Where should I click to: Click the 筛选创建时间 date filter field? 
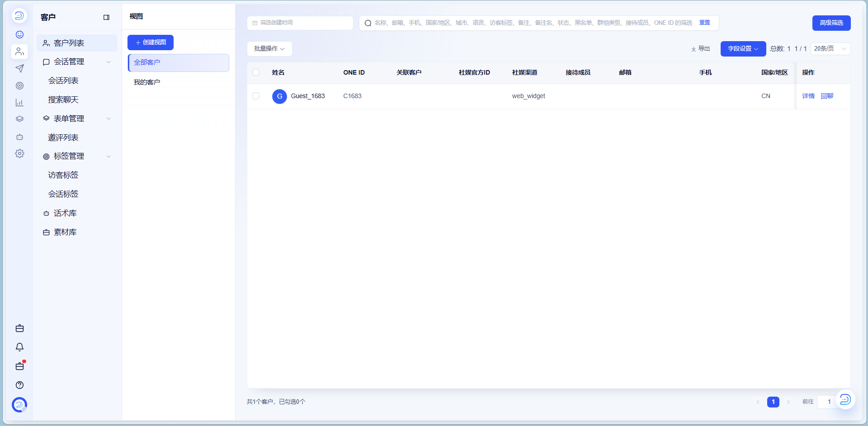click(300, 23)
